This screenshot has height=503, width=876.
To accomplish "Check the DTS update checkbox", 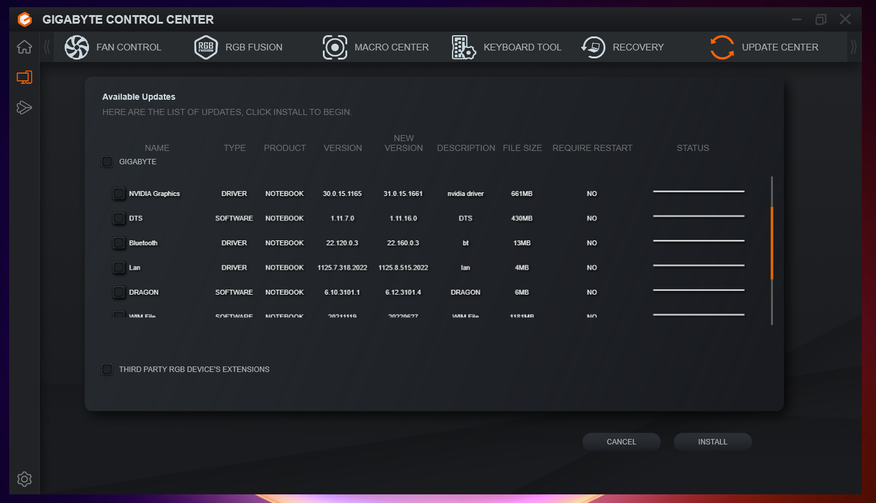I will point(118,218).
